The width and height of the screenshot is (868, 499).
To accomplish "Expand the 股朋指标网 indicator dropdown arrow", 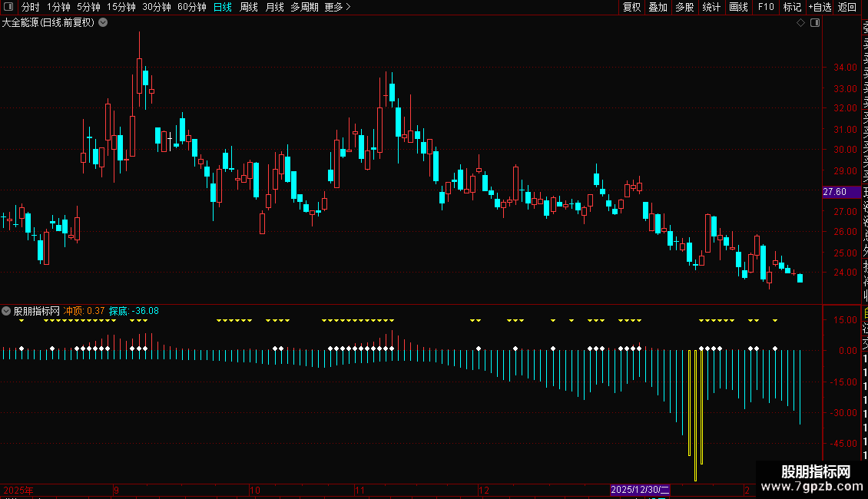I will 6,311.
